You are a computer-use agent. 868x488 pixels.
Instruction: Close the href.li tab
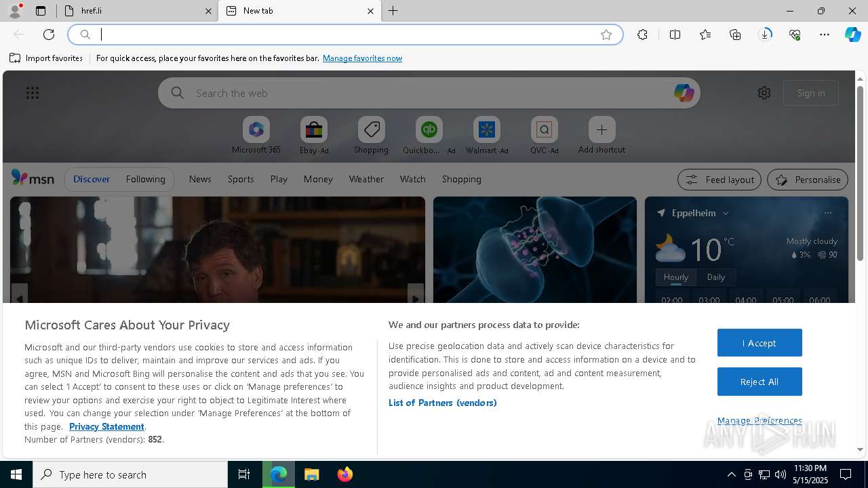point(208,11)
